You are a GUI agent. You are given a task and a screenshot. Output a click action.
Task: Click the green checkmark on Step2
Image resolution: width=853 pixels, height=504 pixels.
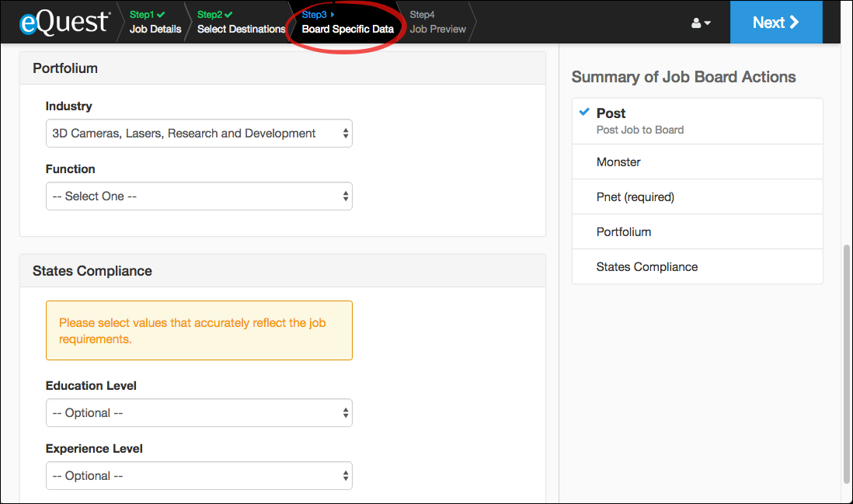(x=228, y=14)
